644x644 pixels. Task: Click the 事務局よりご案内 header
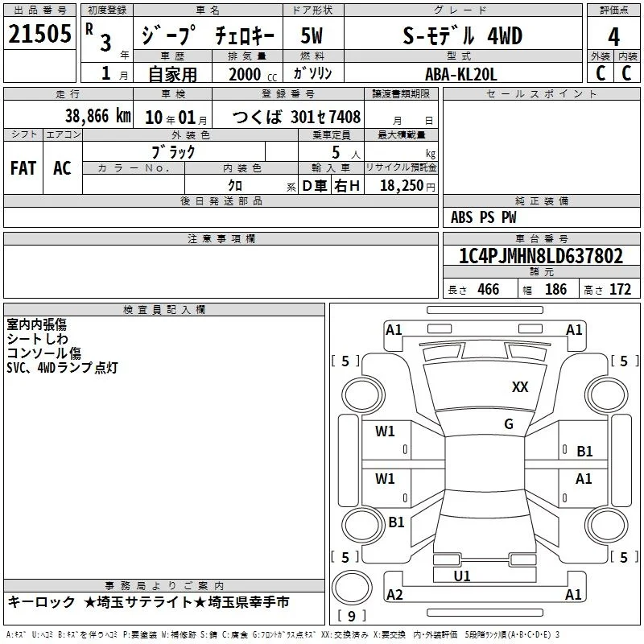pos(164,586)
